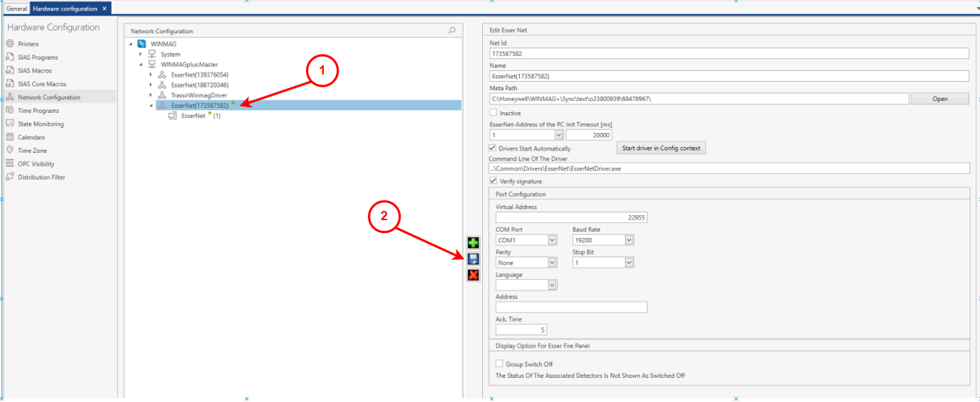
Task: Click the SIAS Macros sidebar icon
Action: pyautogui.click(x=10, y=70)
